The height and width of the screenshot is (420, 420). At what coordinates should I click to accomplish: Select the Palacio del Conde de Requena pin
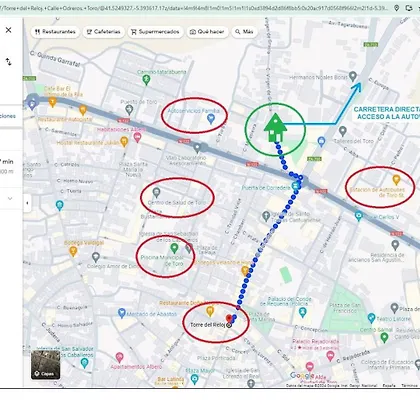tap(303, 312)
